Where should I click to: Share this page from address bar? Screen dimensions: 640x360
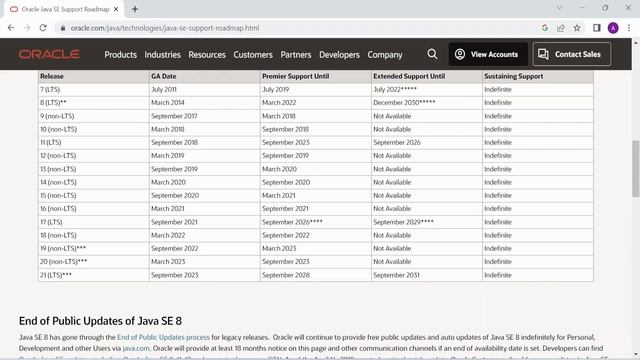pos(561,28)
